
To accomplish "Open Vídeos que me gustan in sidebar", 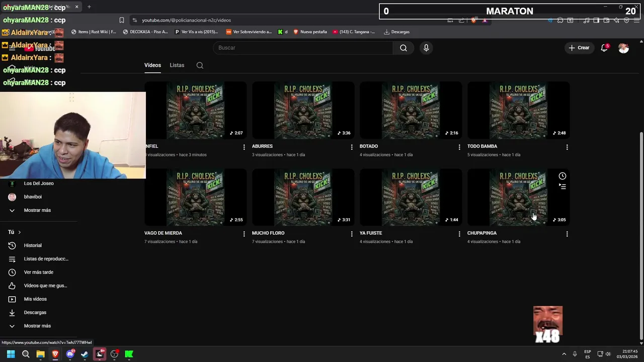I will 45,286.
